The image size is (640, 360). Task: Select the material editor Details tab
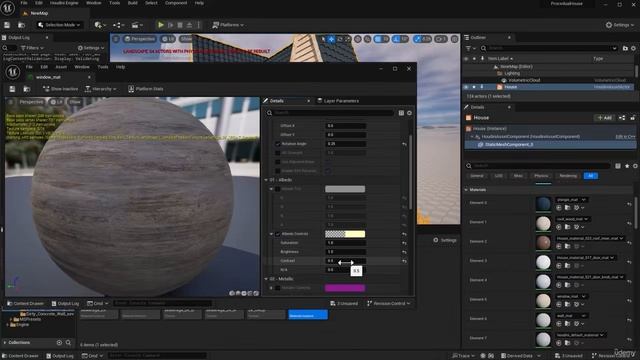(277, 100)
